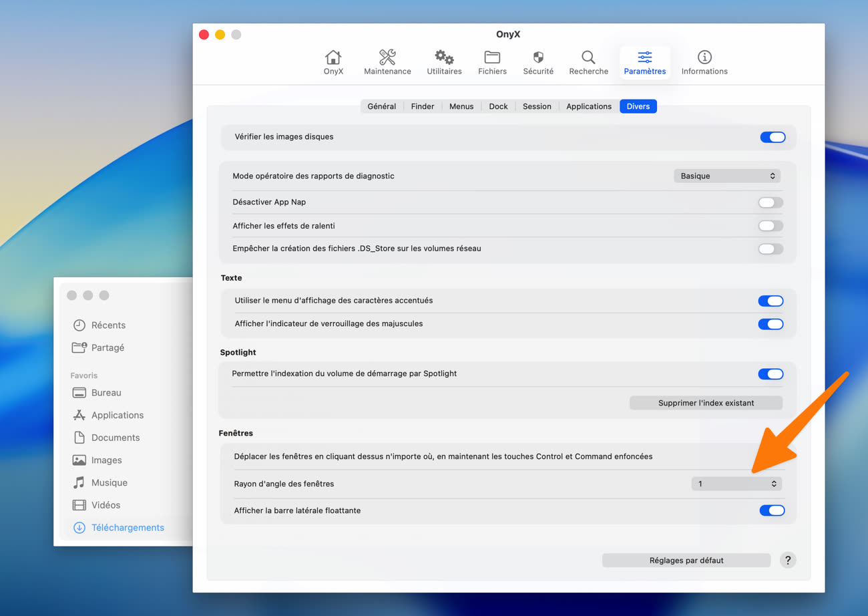868x616 pixels.
Task: Click the Documents icon in Finder sidebar
Action: 79,438
